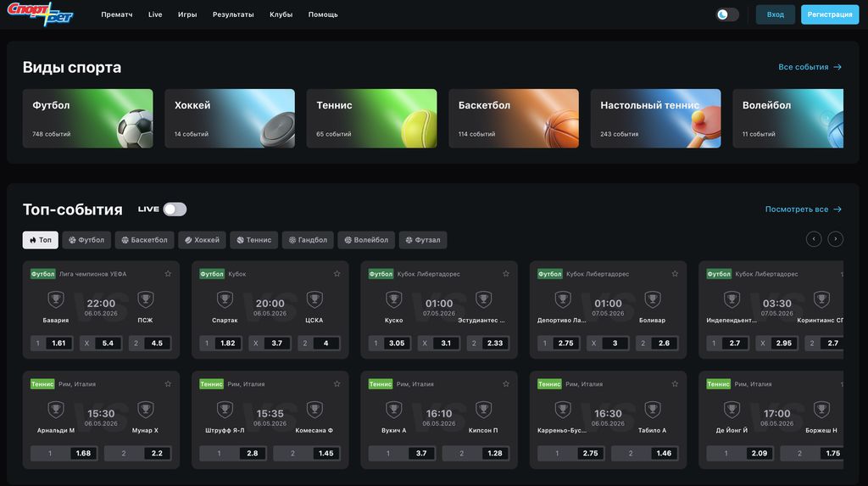868x486 pixels.
Task: Favorite the Арнальди – Мунар match star
Action: pyautogui.click(x=168, y=384)
